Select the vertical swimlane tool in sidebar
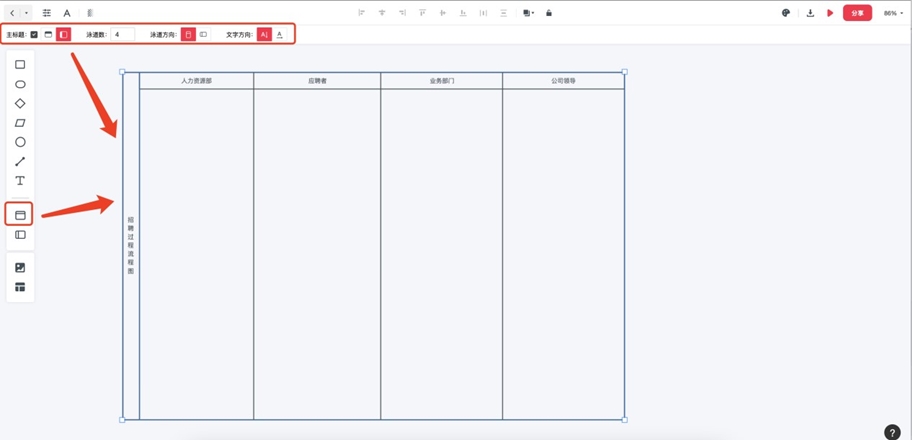The height and width of the screenshot is (440, 912). pos(20,215)
